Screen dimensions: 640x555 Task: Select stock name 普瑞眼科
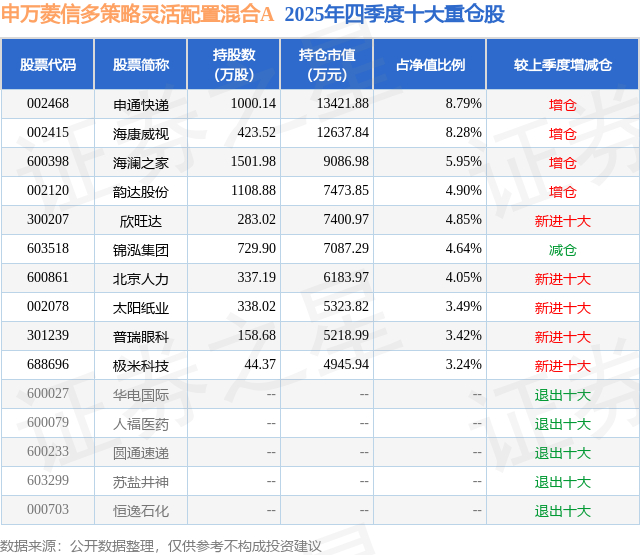141,337
